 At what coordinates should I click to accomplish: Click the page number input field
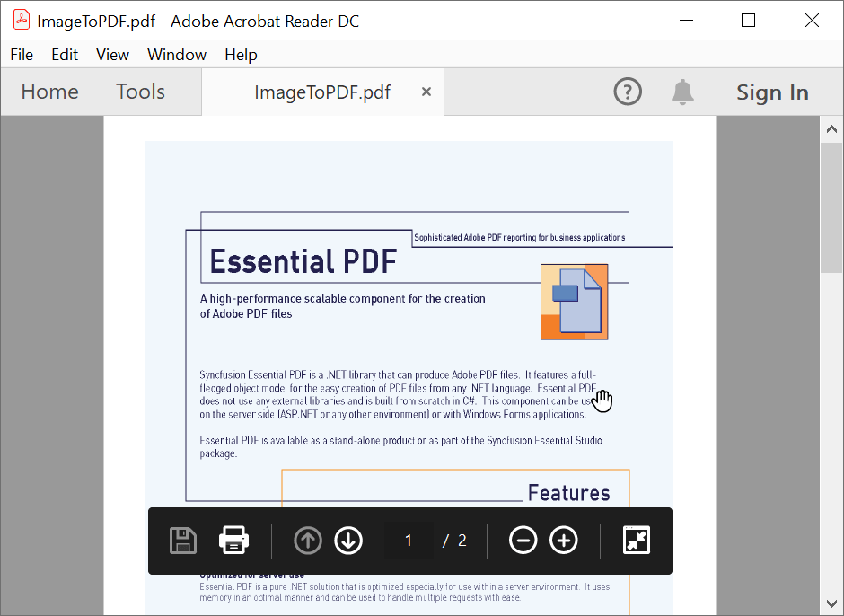pos(409,540)
